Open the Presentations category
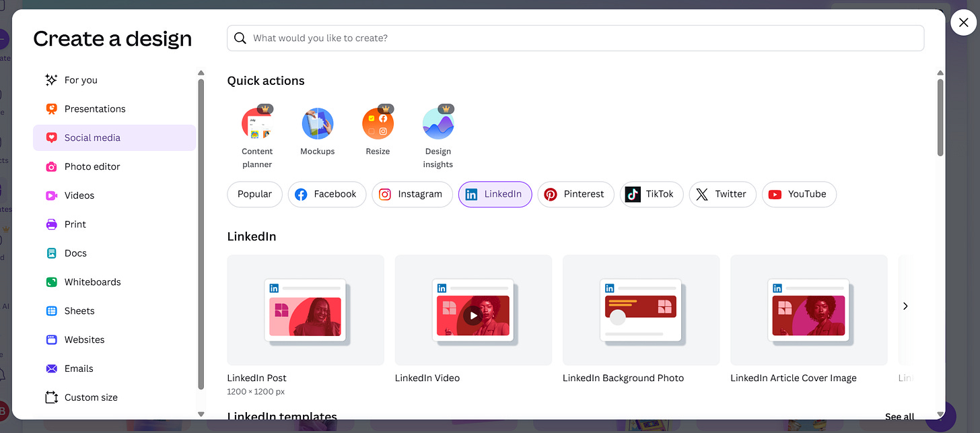Screen dimensions: 980x433 (114, 109)
